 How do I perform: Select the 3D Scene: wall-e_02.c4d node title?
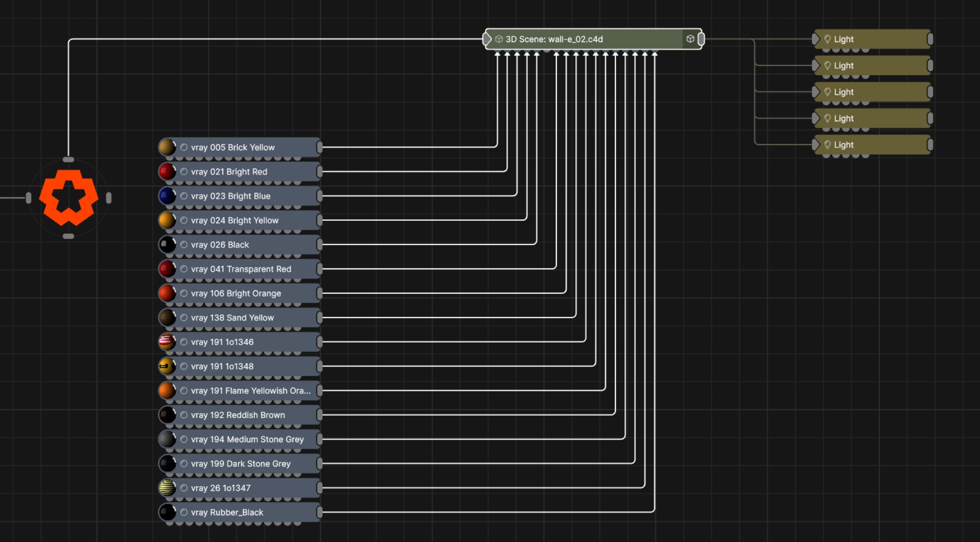(x=554, y=39)
